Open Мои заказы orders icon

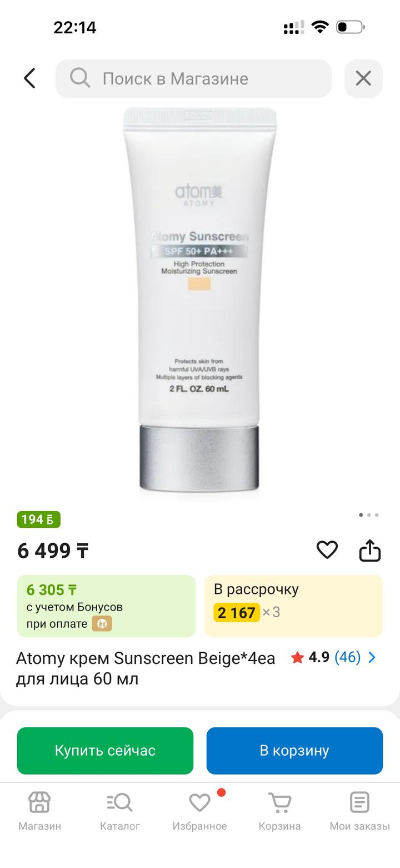tap(359, 811)
